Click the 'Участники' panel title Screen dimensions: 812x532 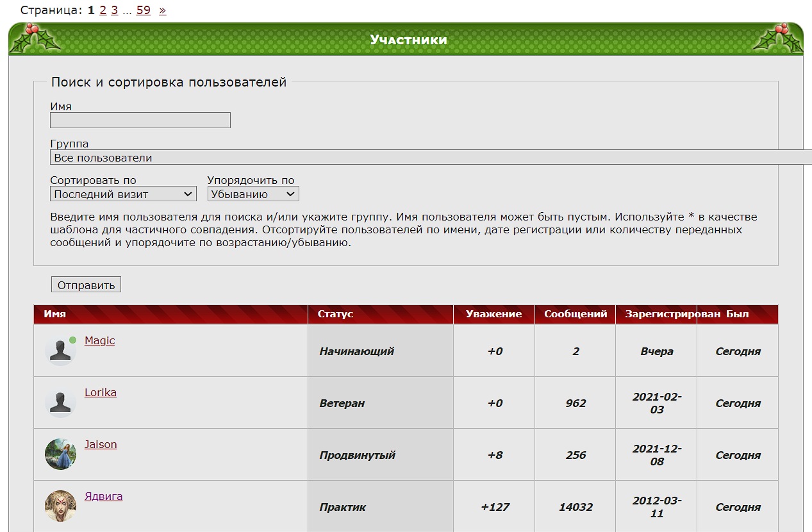click(x=409, y=40)
